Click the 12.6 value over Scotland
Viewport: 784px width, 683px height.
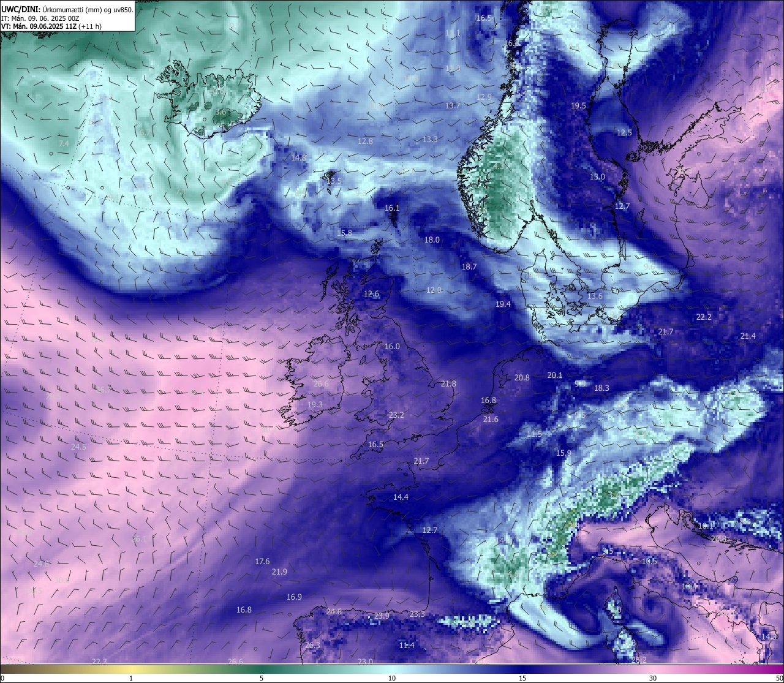[371, 294]
